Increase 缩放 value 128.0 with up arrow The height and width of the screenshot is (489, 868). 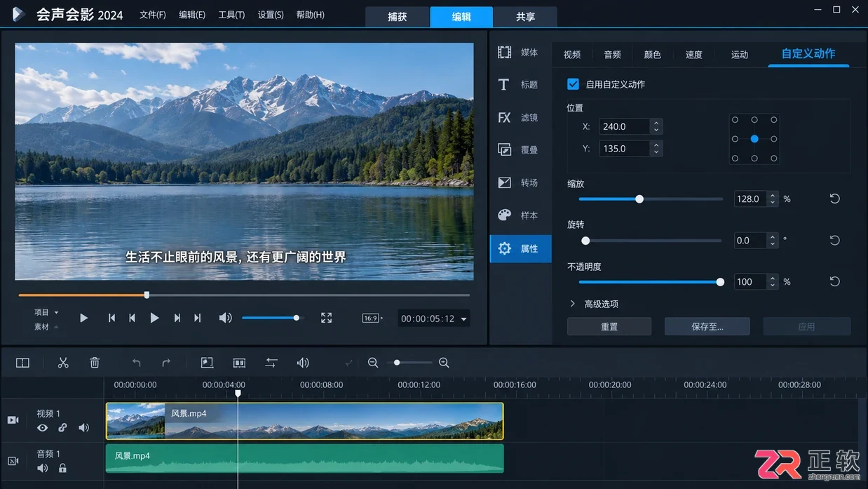click(x=772, y=195)
